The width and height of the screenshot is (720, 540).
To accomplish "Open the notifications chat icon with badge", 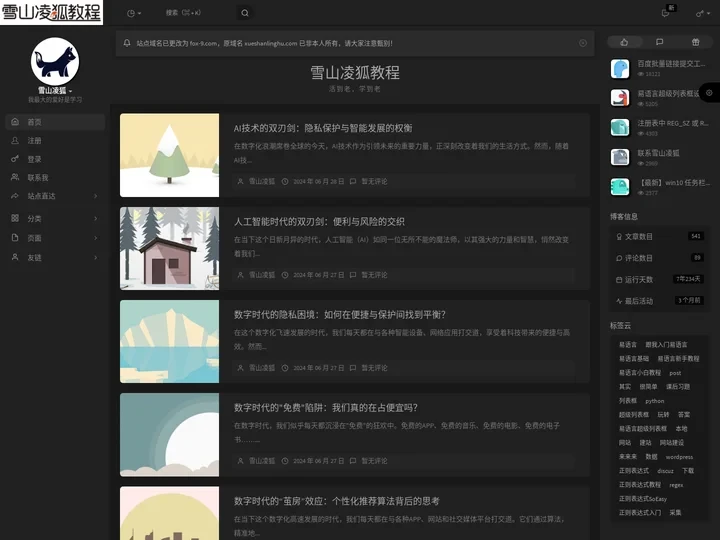I will 665,13.
